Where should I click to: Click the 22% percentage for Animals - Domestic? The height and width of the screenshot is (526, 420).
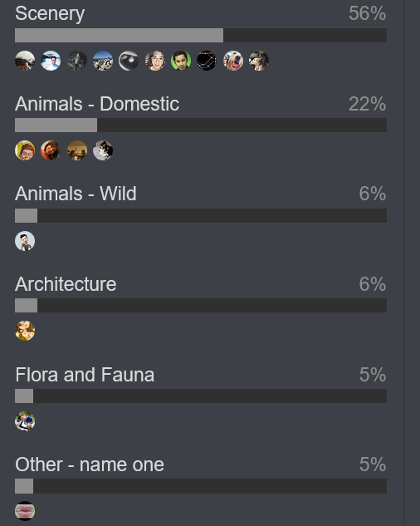(368, 104)
